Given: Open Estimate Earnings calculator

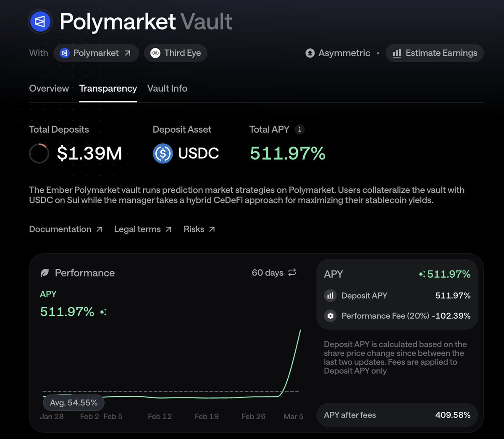Looking at the screenshot, I should pos(435,53).
